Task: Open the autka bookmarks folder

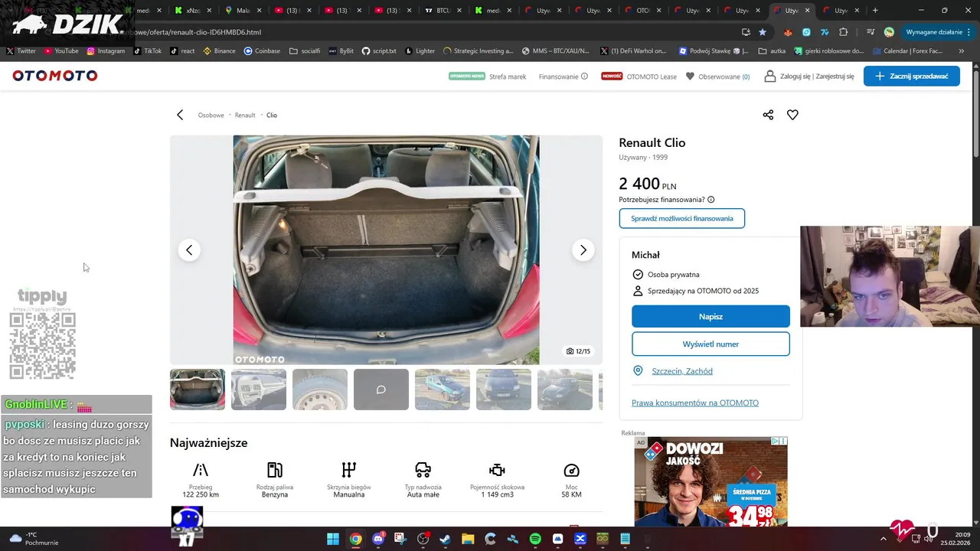Action: coord(772,51)
